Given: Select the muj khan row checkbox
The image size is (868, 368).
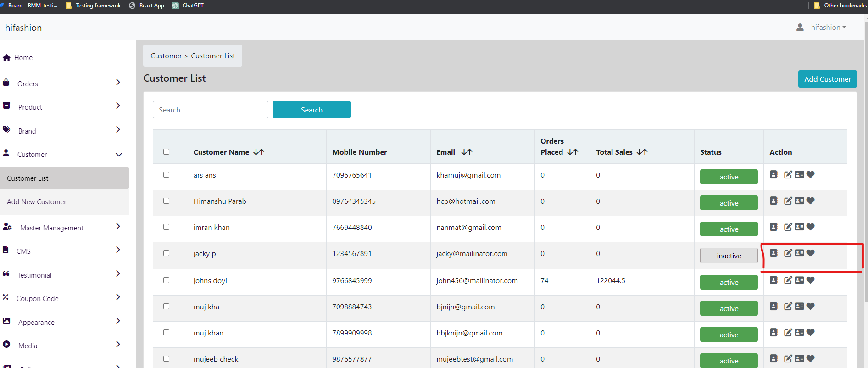Looking at the screenshot, I should point(166,332).
